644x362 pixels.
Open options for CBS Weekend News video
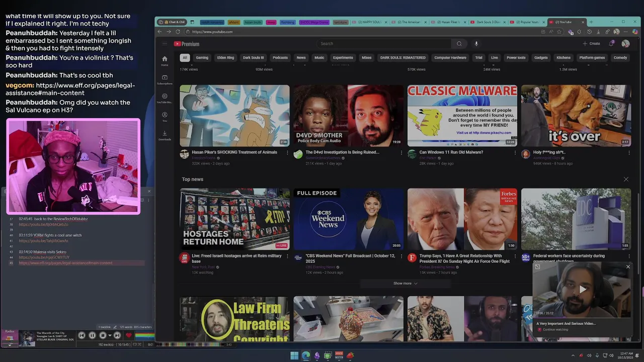click(x=401, y=256)
